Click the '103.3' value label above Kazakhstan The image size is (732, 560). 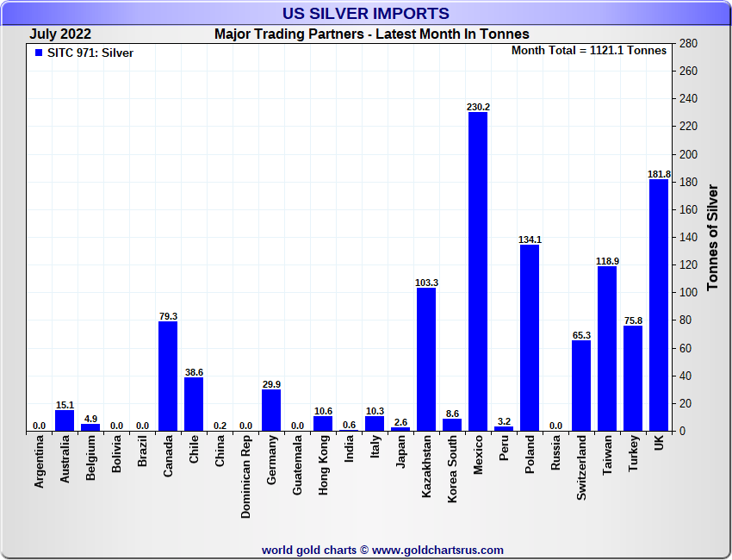pos(426,283)
